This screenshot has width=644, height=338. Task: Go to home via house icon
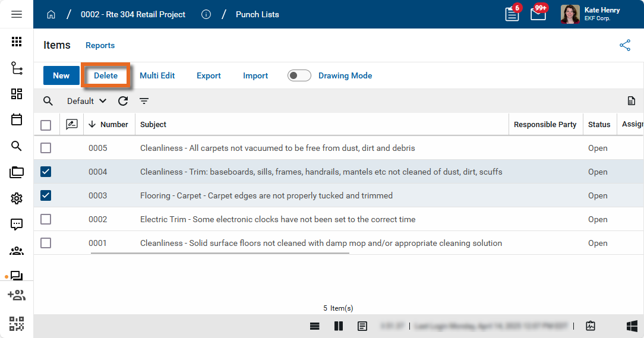[51, 14]
